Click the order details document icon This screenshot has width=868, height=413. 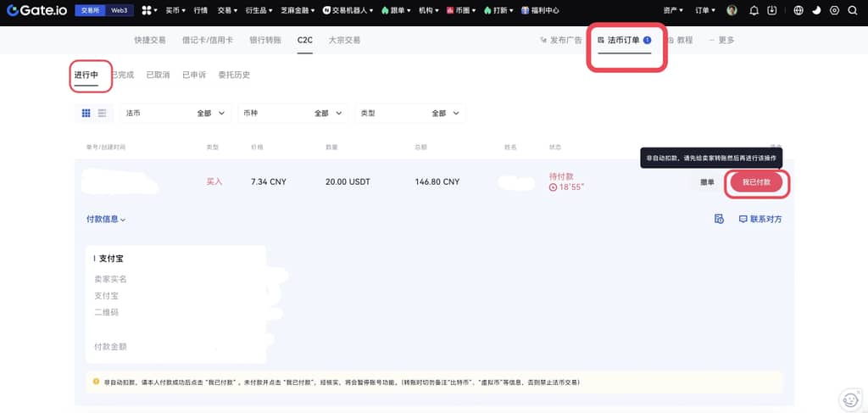(x=719, y=219)
